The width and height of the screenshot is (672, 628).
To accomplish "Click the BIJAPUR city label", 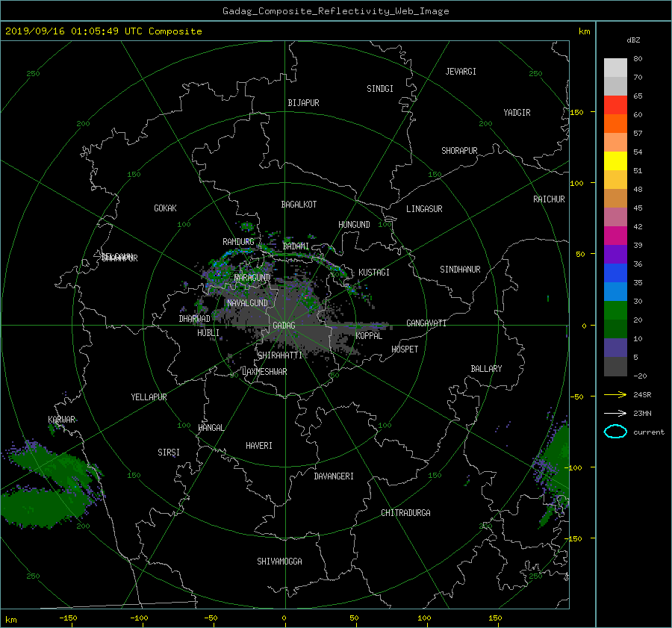I will 303,103.
